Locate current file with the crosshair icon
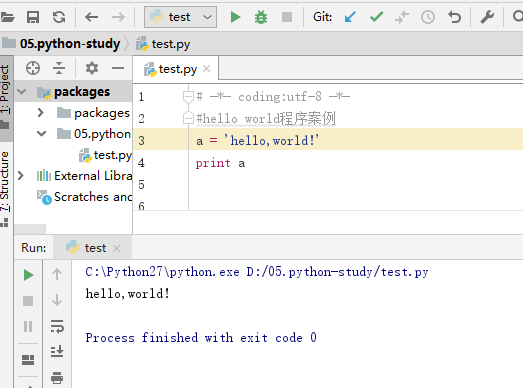 [x=33, y=68]
